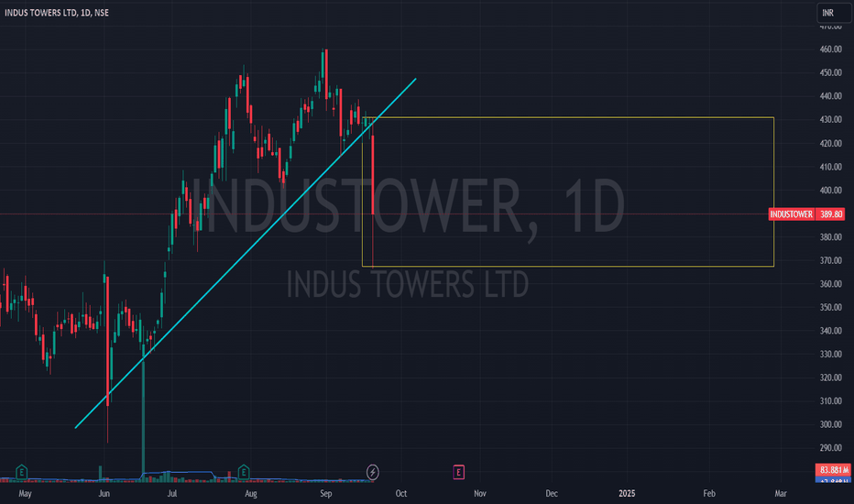Click the Mar label on time axis
Screen dimensions: 854x504
tap(781, 494)
